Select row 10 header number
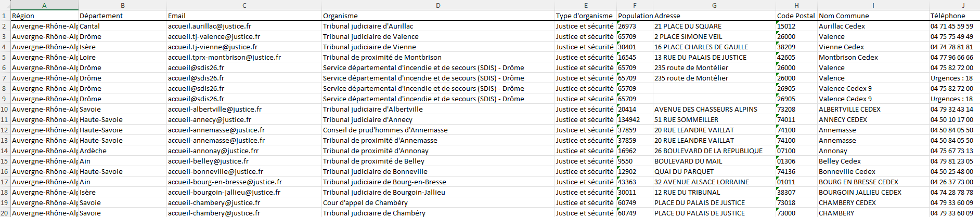 [x=5, y=109]
